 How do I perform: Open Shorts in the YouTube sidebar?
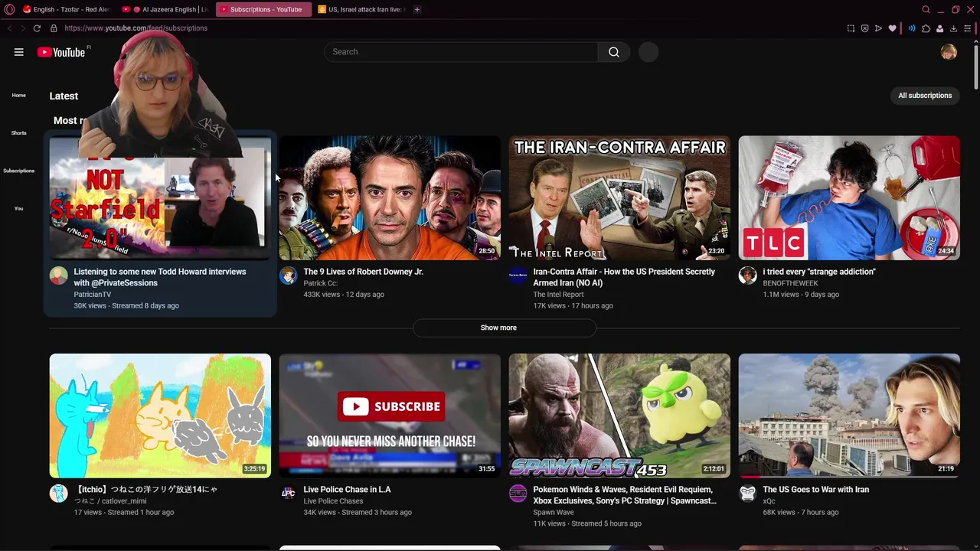click(x=19, y=133)
